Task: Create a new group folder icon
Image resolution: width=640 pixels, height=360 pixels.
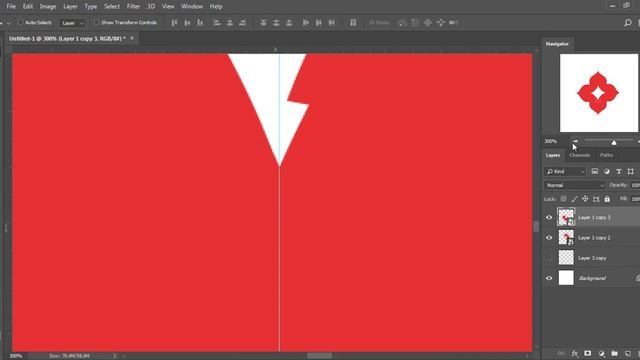Action: coord(615,353)
